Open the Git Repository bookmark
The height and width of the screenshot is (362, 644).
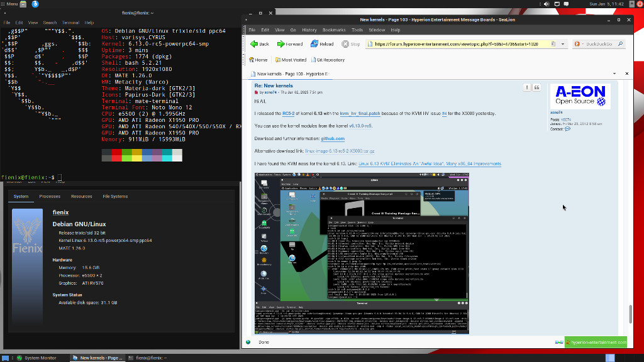click(x=328, y=60)
